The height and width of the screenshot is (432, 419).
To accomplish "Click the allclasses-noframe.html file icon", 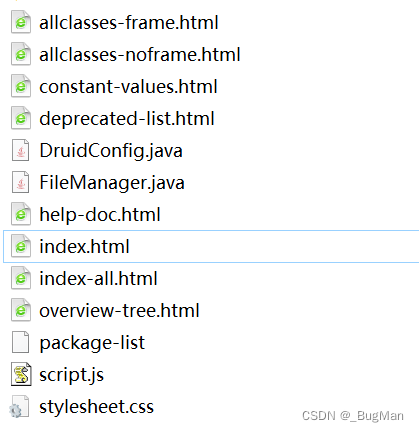I will [x=21, y=54].
